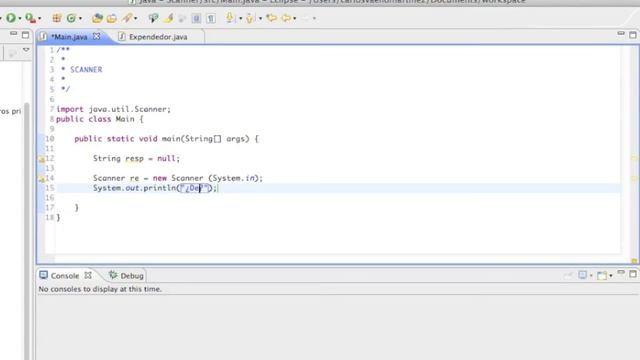The height and width of the screenshot is (360, 640).
Task: Click the 'public class Main {' line
Action: [100, 119]
